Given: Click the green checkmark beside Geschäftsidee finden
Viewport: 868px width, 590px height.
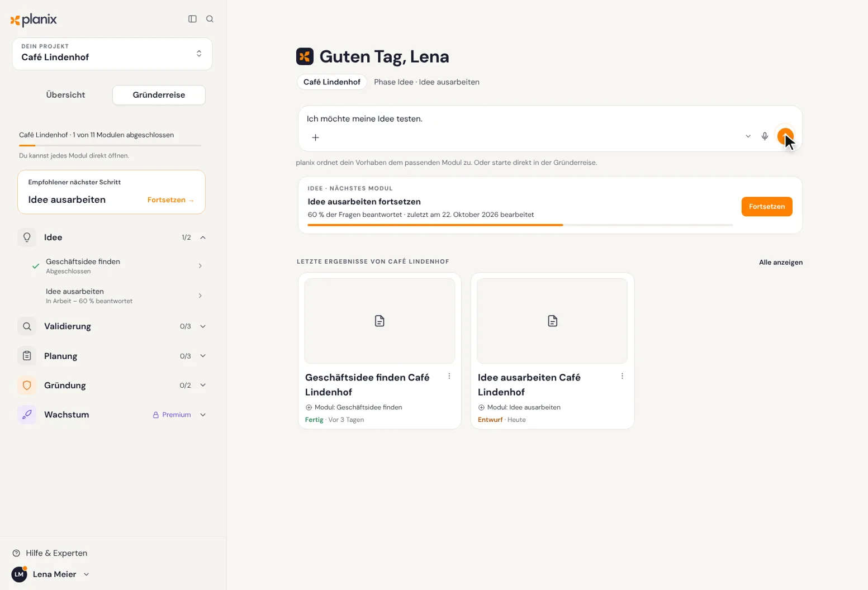Looking at the screenshot, I should tap(36, 266).
